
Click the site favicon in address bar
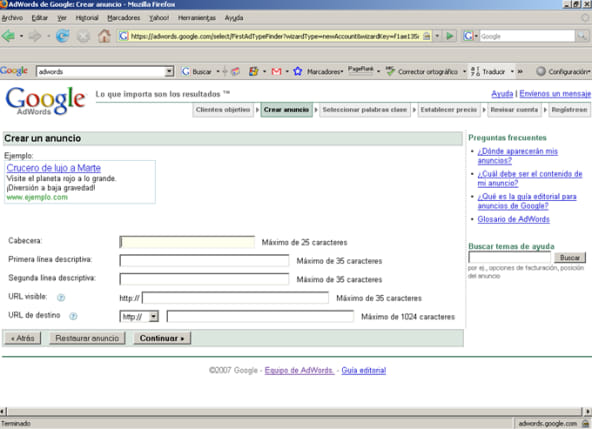pyautogui.click(x=123, y=36)
